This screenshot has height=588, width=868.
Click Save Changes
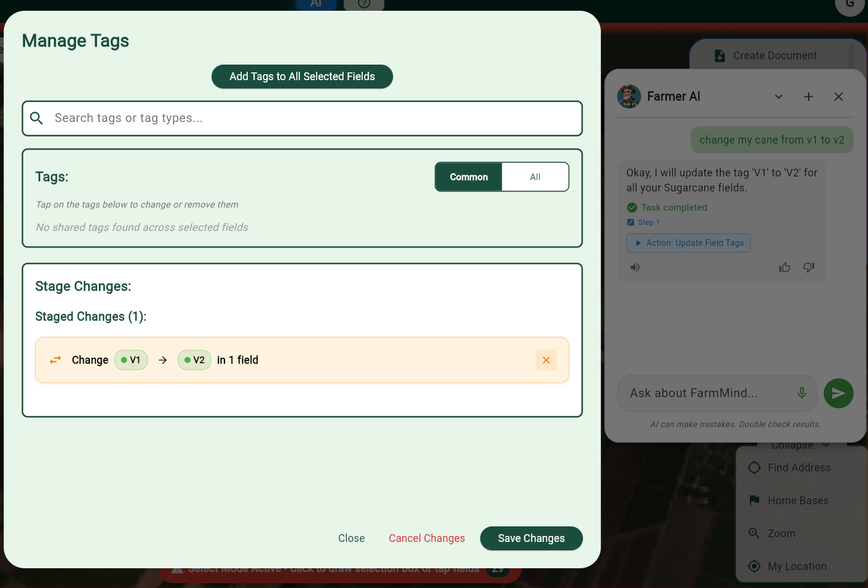pyautogui.click(x=531, y=538)
